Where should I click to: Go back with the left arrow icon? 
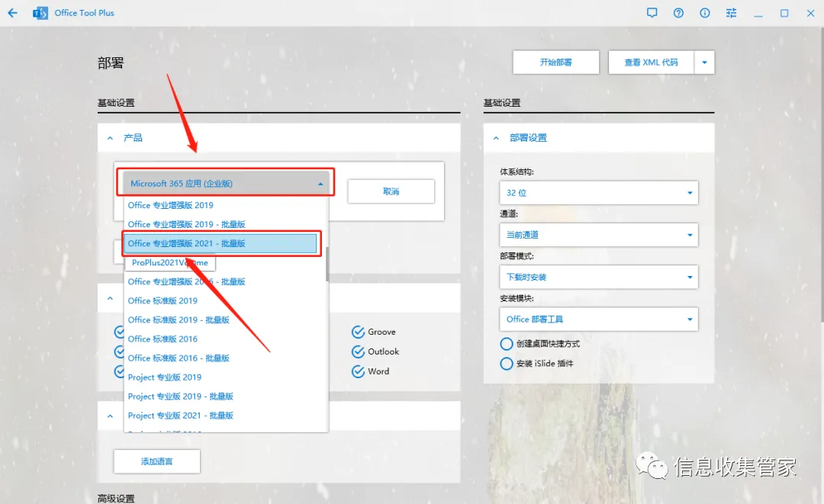point(13,13)
